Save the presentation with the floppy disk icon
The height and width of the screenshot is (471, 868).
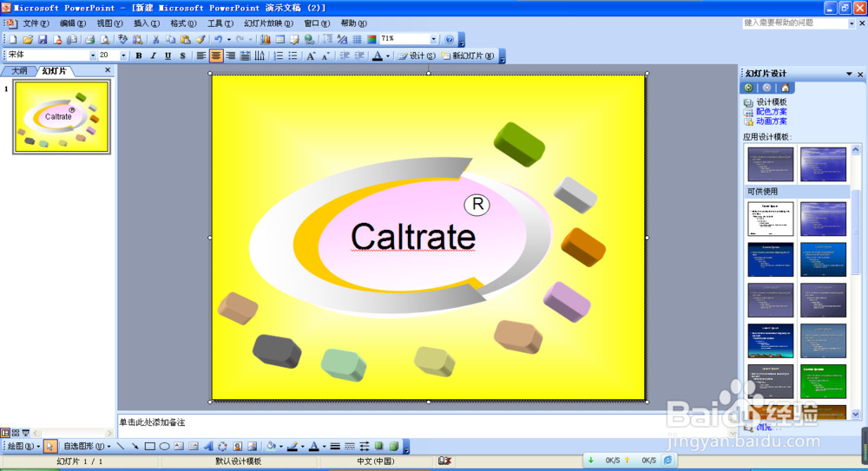click(43, 39)
